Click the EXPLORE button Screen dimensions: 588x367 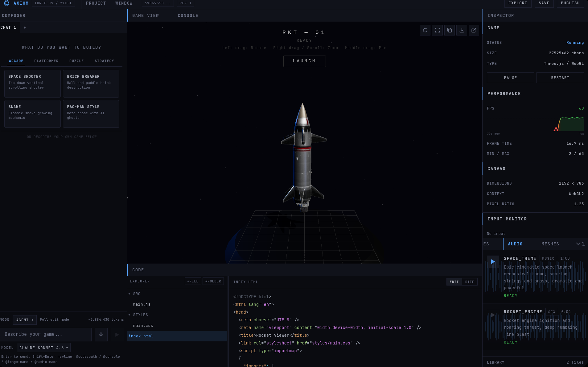click(x=518, y=3)
